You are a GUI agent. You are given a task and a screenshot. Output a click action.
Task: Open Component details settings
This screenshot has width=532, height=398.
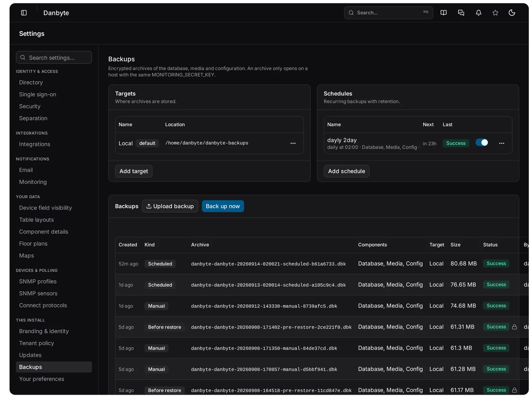[x=44, y=232]
